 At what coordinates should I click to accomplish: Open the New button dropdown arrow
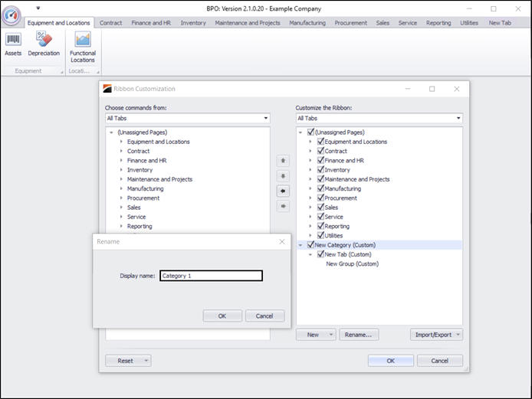(x=331, y=335)
